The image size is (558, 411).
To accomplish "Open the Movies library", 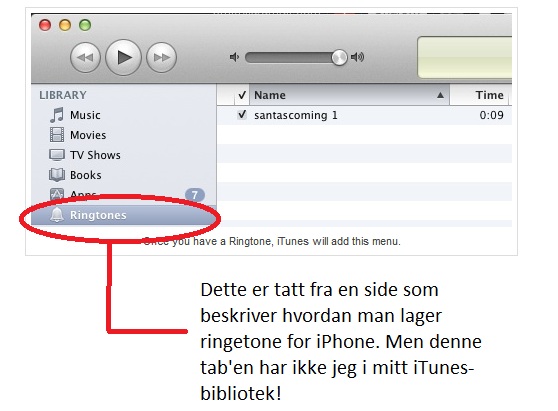I will click(x=124, y=135).
